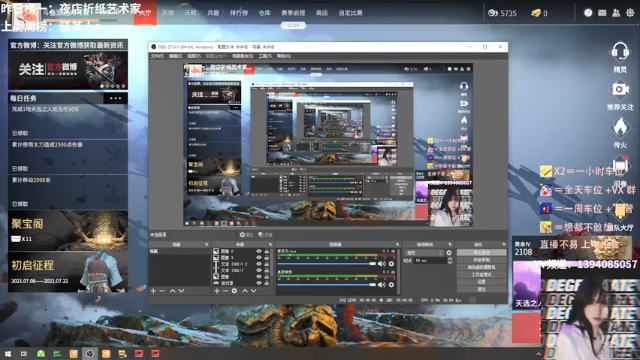Screen dimensions: 640x360
Task: Click the stop streaming button in OBS controls
Action: [482, 253]
